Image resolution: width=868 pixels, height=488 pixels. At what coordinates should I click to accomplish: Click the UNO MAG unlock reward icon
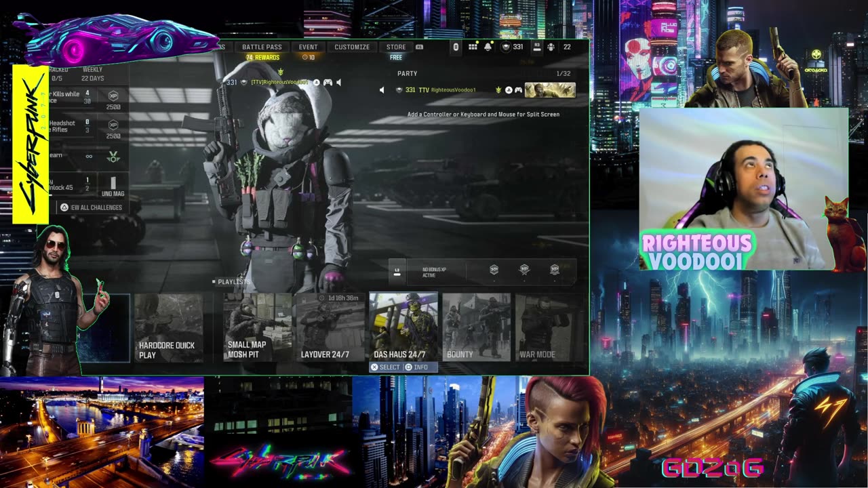click(x=113, y=186)
